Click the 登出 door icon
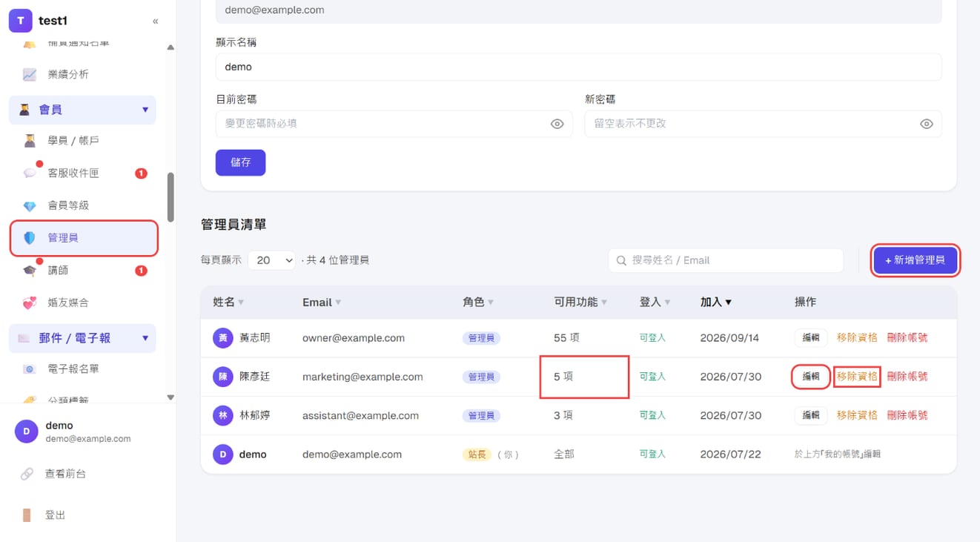This screenshot has width=980, height=542. [x=27, y=515]
